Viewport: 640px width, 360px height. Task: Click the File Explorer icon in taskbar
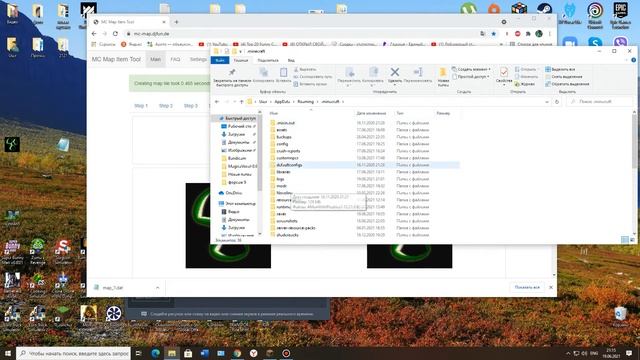pos(172,353)
